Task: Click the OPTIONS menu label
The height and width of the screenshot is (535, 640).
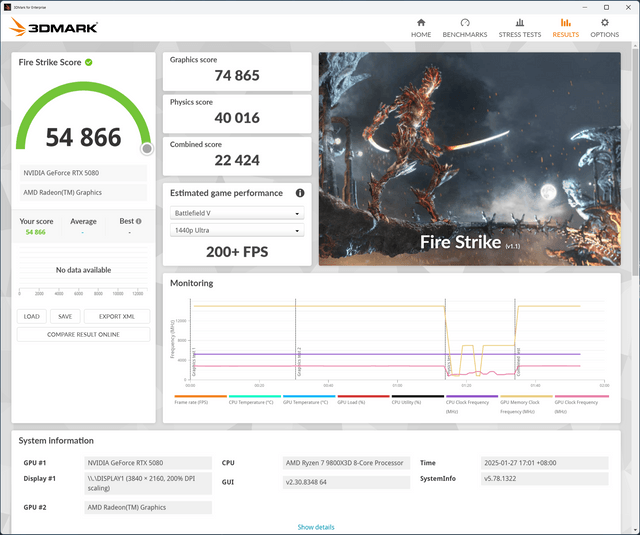Action: tap(604, 35)
